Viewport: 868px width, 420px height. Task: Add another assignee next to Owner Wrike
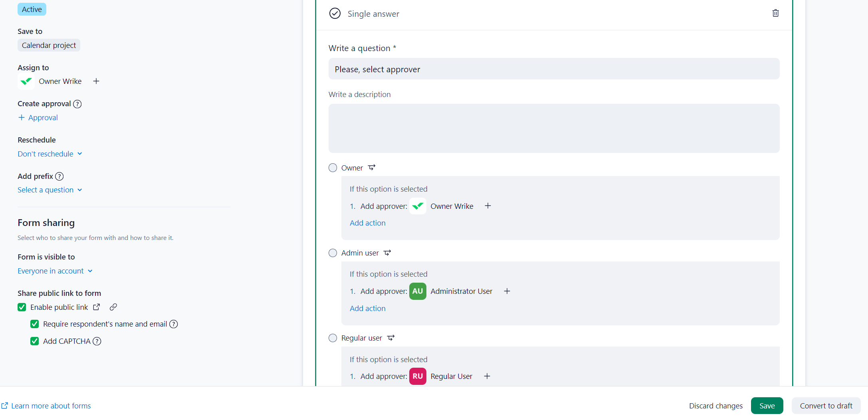point(96,81)
